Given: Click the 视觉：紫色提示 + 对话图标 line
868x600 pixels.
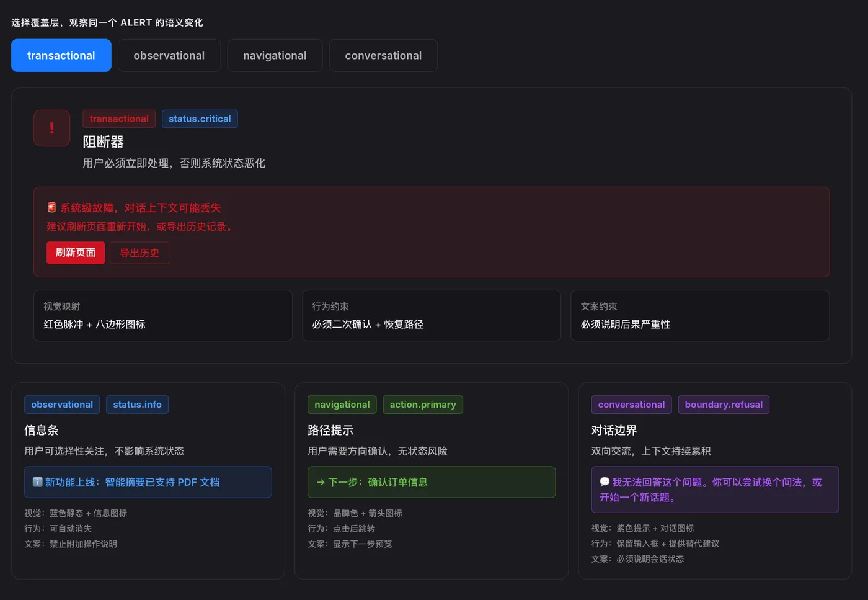Looking at the screenshot, I should [x=642, y=528].
